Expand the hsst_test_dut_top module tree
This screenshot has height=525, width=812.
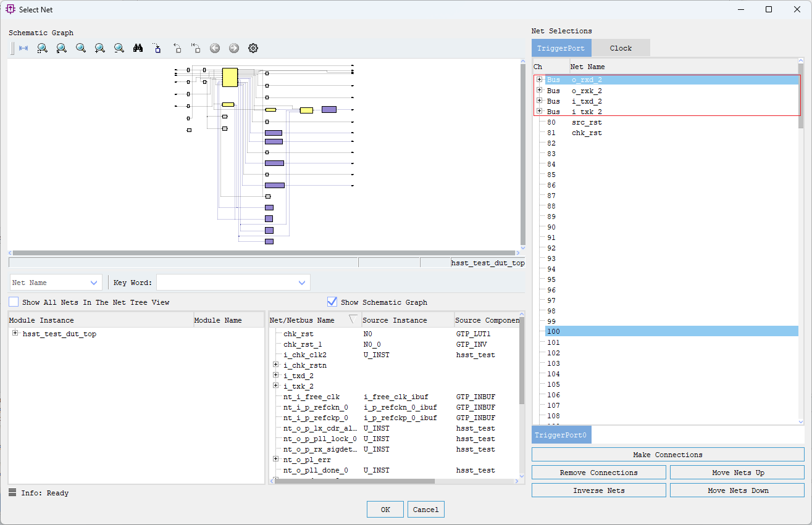15,333
